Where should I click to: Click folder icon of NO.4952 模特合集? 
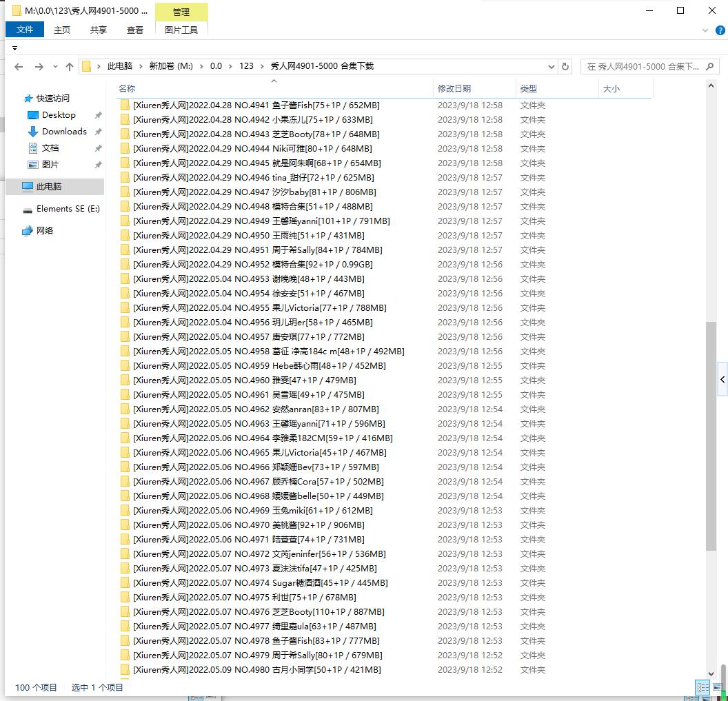point(125,265)
